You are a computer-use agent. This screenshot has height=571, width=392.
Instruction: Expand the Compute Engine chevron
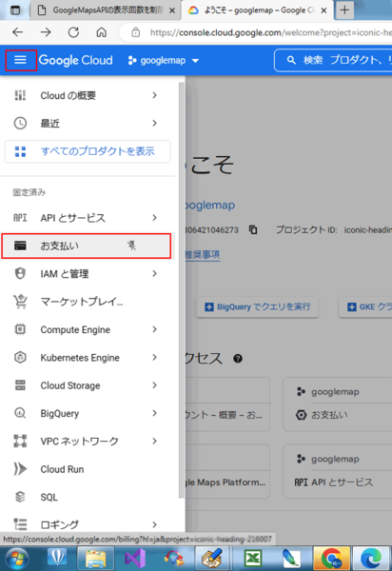(x=155, y=329)
